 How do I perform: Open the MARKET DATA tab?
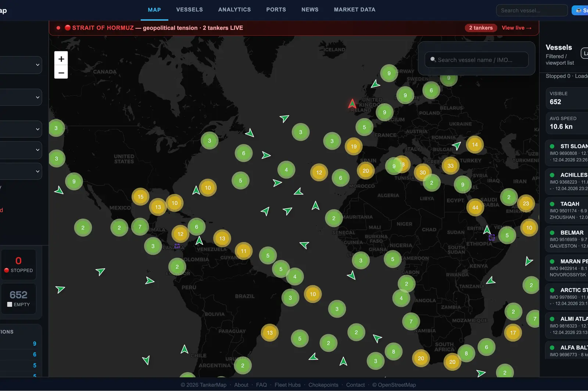point(354,10)
